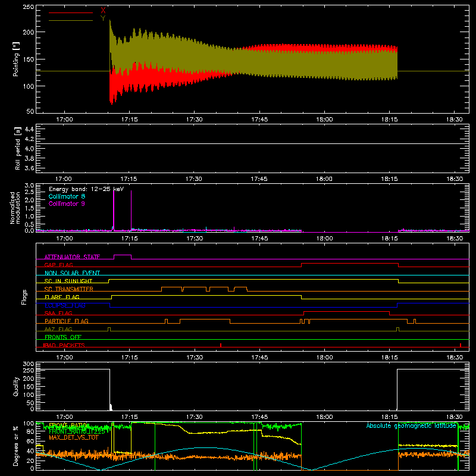Select the BAD_PACKETS flag label
The height and width of the screenshot is (476, 476).
tap(64, 345)
